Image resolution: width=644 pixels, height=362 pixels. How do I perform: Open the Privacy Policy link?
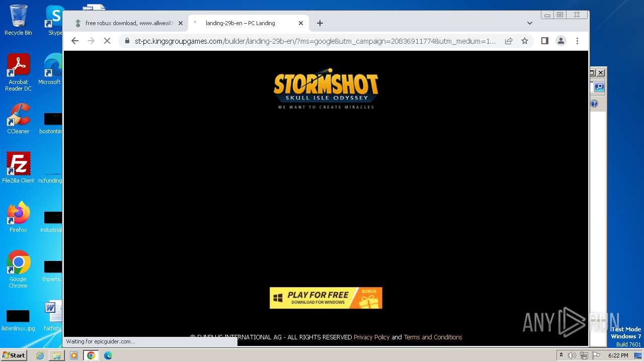coord(371,337)
